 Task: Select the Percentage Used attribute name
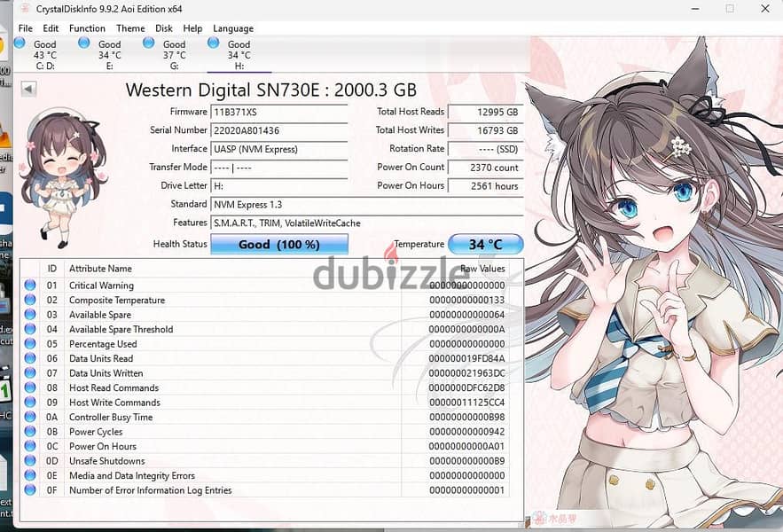[x=103, y=344]
